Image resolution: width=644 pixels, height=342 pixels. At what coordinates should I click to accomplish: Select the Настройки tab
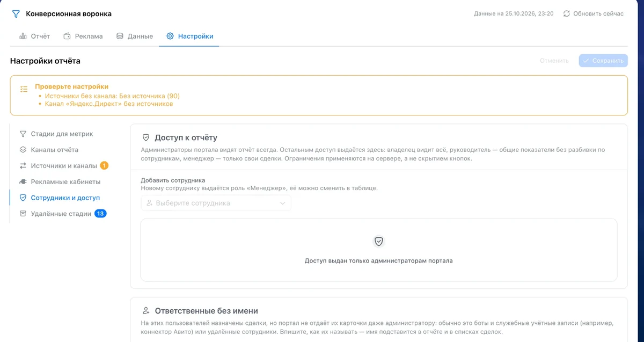click(189, 37)
